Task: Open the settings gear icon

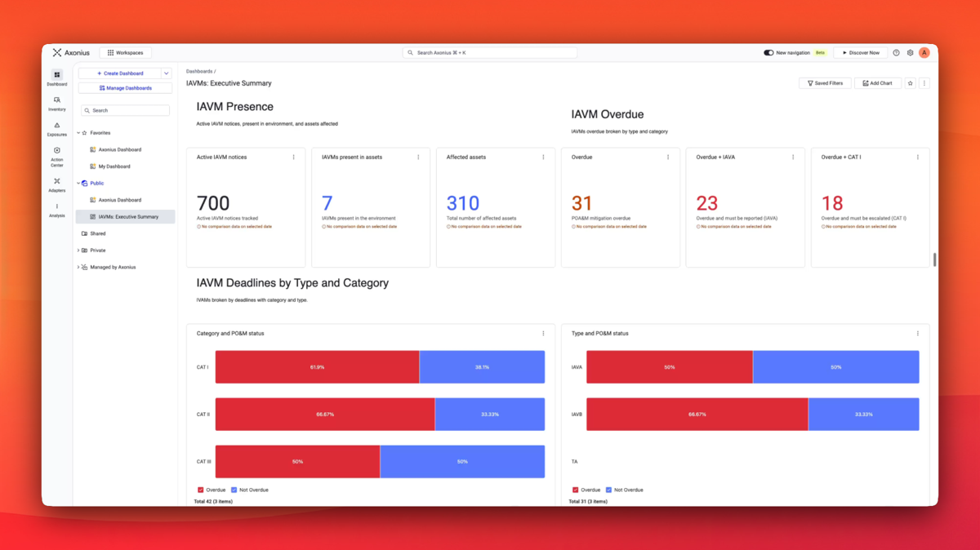Action: click(910, 53)
